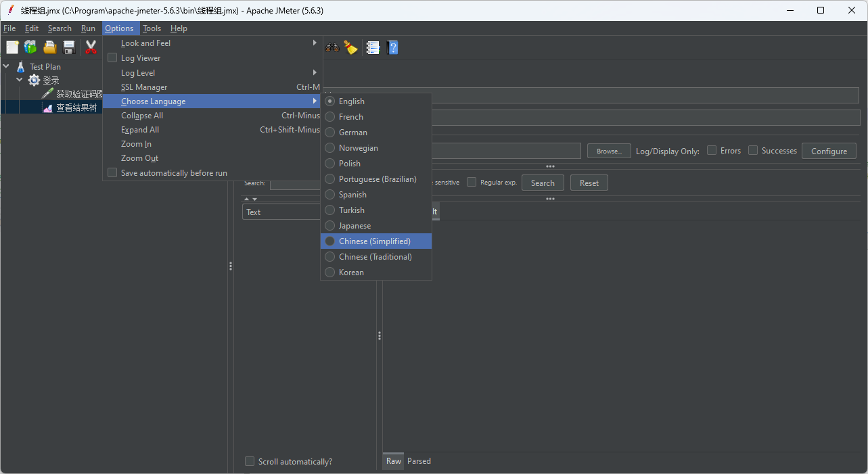
Task: Click the Test Plan flask icon
Action: [x=21, y=66]
